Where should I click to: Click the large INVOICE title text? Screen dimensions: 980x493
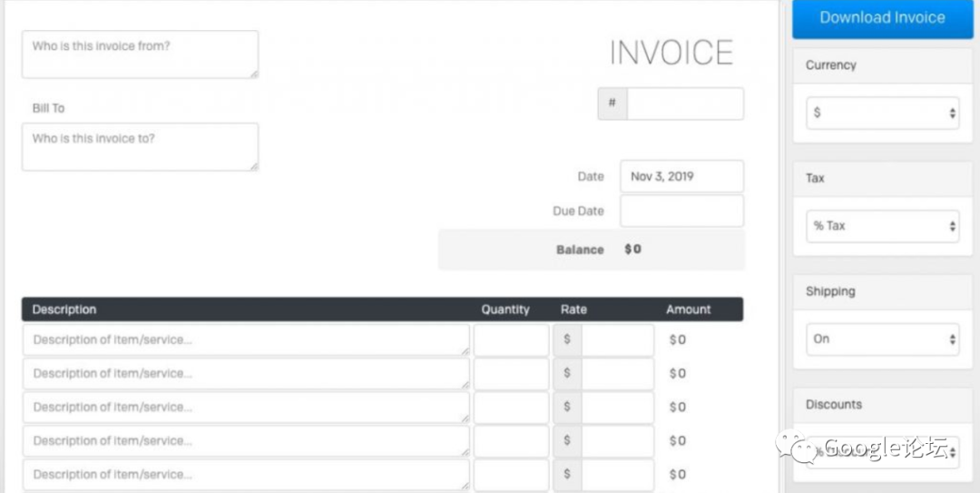click(x=671, y=53)
